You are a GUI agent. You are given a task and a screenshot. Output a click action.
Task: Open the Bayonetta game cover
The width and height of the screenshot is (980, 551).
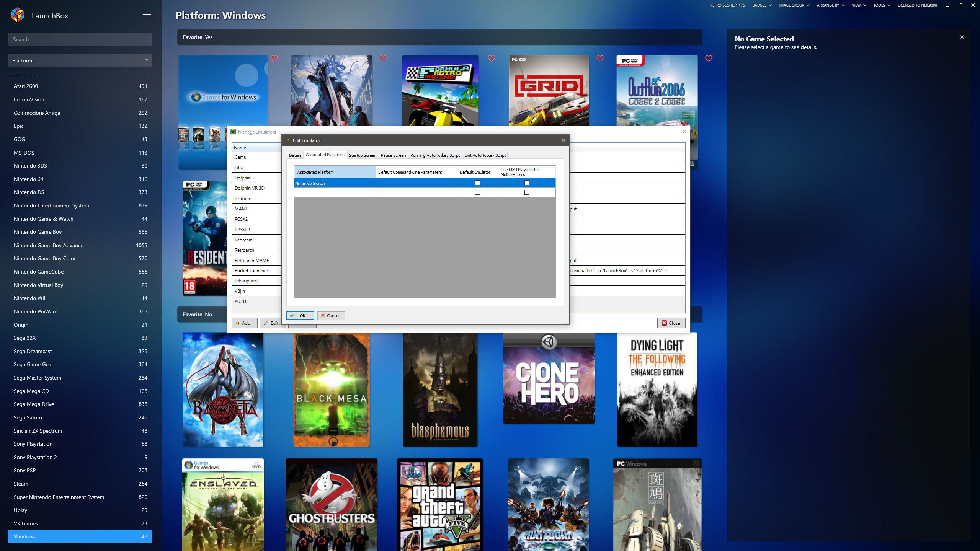(x=223, y=390)
